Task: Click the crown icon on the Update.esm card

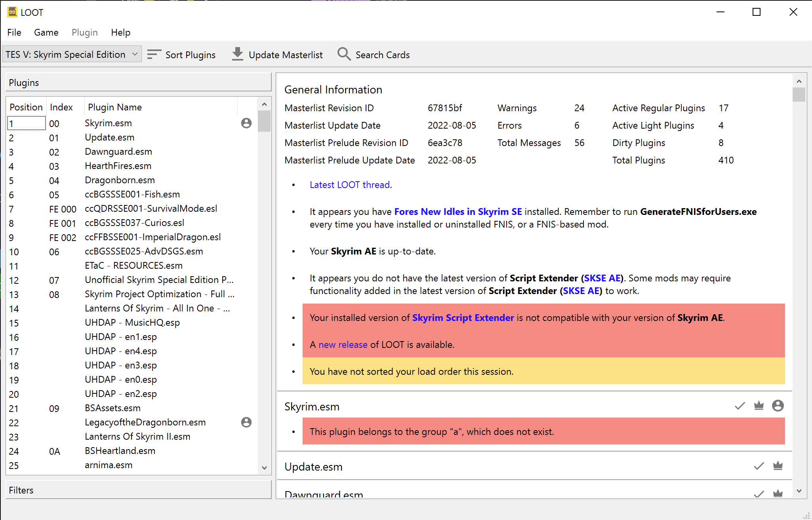Action: (x=778, y=466)
